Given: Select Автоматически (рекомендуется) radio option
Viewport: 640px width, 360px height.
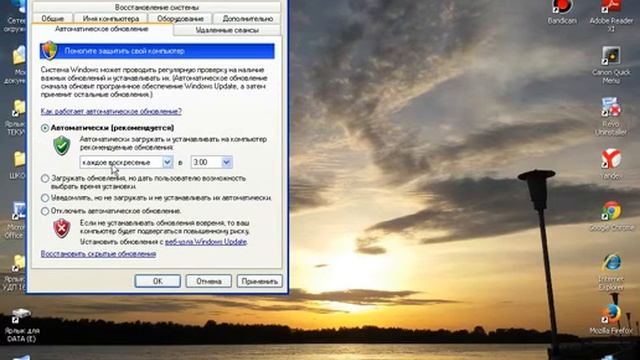Looking at the screenshot, I should pos(45,128).
